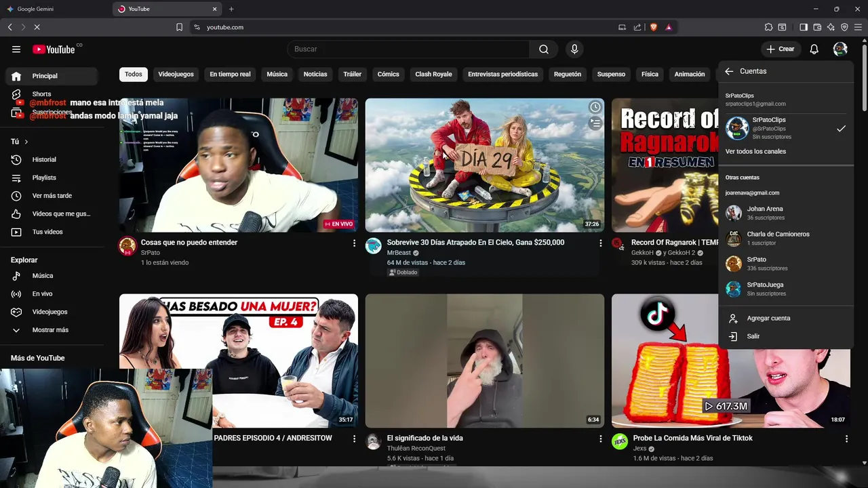Go back using Cuentas arrow

[729, 71]
